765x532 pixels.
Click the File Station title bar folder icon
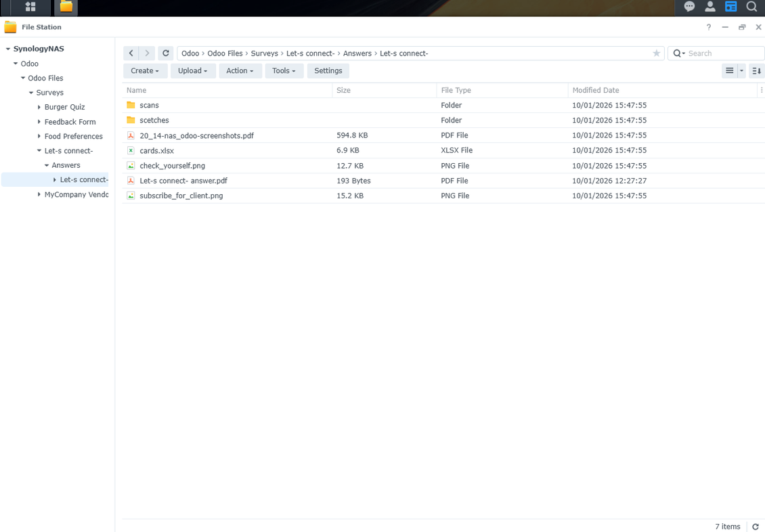click(x=10, y=27)
